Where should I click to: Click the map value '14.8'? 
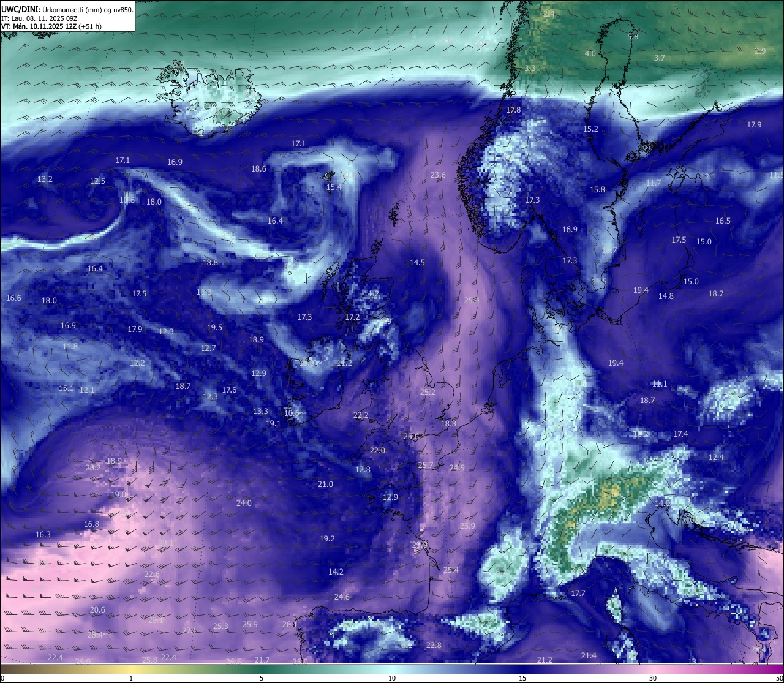coord(666,296)
